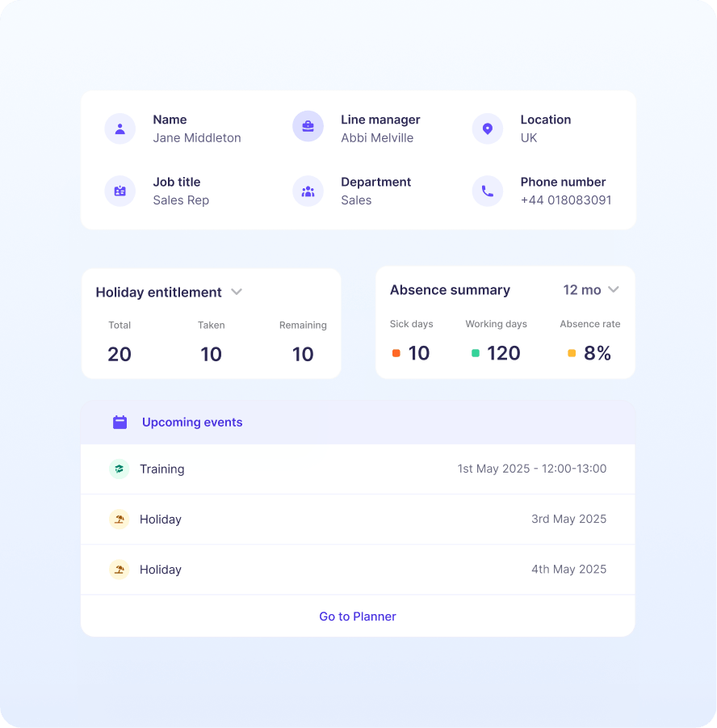Click the palm tree icon for 3rd May
This screenshot has width=717, height=728.
pos(119,519)
